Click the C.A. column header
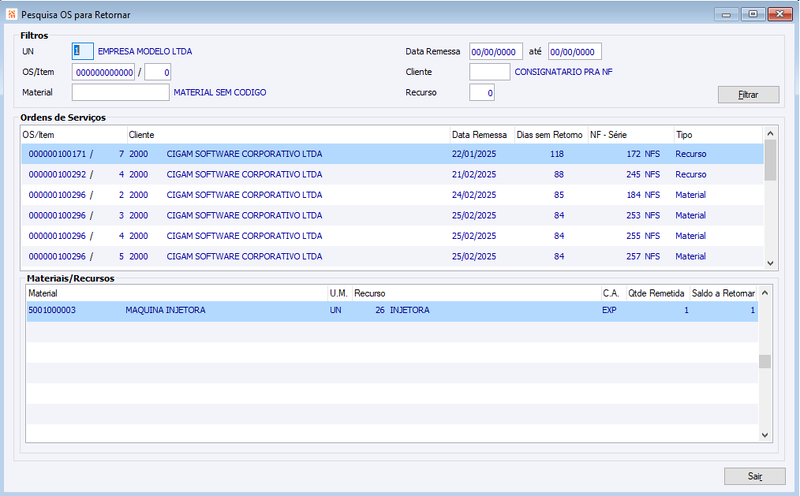 click(614, 293)
